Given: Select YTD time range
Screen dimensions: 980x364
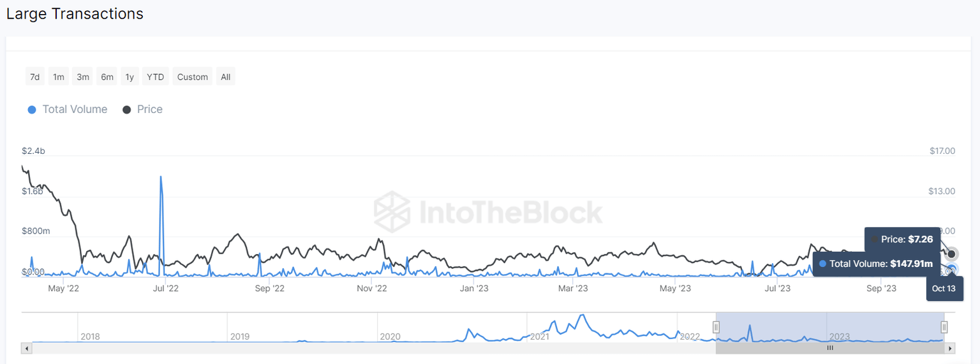Looking at the screenshot, I should click(x=155, y=77).
